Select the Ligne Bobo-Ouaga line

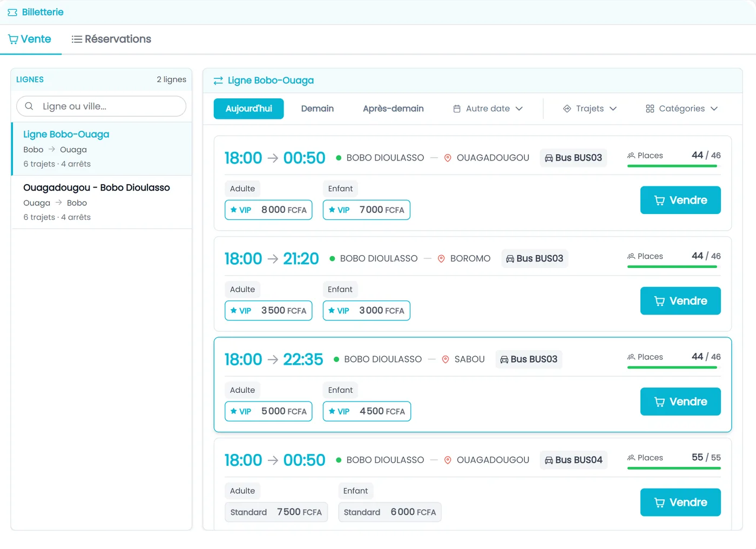coord(102,149)
